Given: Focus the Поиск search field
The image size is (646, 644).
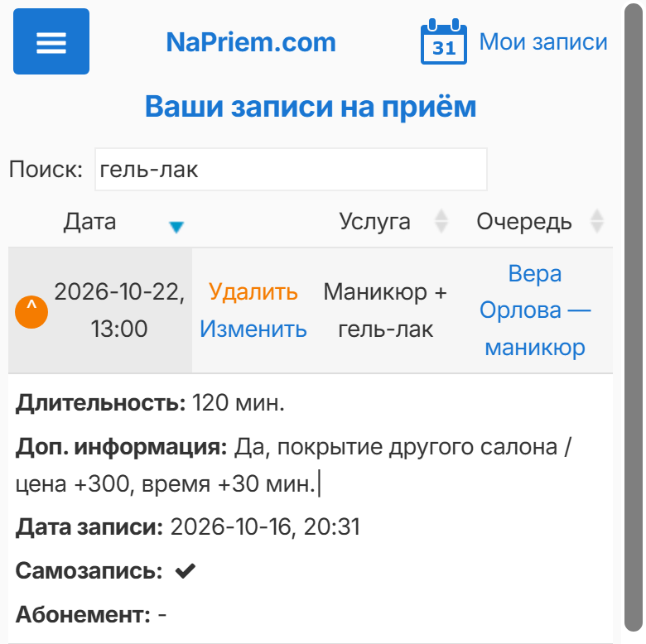Looking at the screenshot, I should pyautogui.click(x=291, y=169).
